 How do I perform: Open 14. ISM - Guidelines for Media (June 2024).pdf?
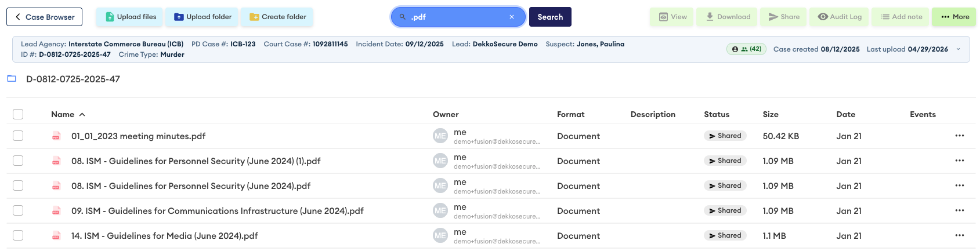164,236
